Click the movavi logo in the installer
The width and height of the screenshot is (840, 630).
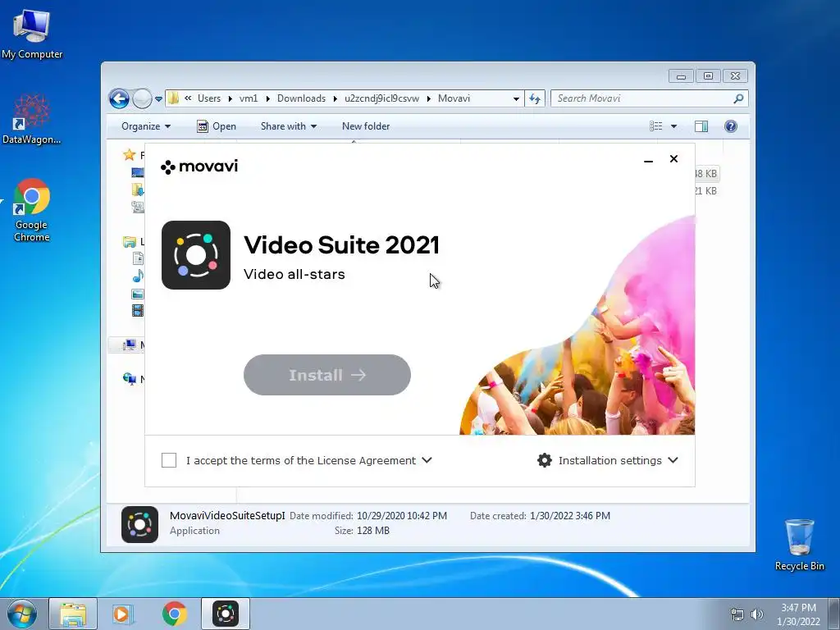199,167
